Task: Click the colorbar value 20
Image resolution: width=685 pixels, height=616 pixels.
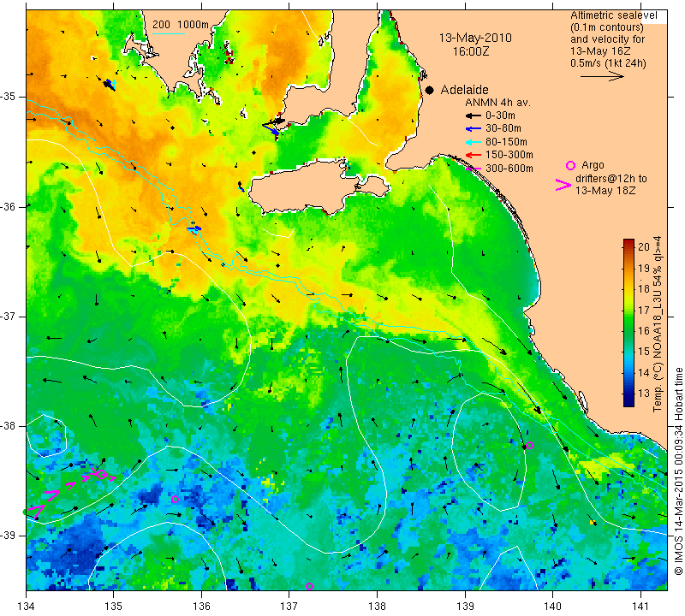Action: point(644,247)
